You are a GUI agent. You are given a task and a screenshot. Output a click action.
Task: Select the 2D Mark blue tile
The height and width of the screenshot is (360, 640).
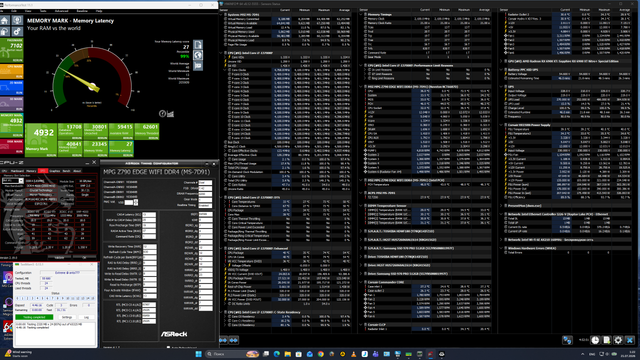[x=11, y=88]
